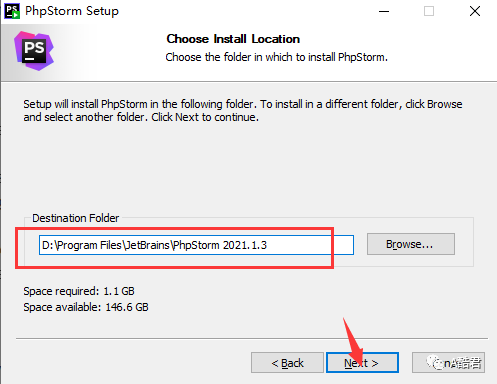497x384 pixels.
Task: Click the Cancel button under the watermark
Action: [x=448, y=363]
